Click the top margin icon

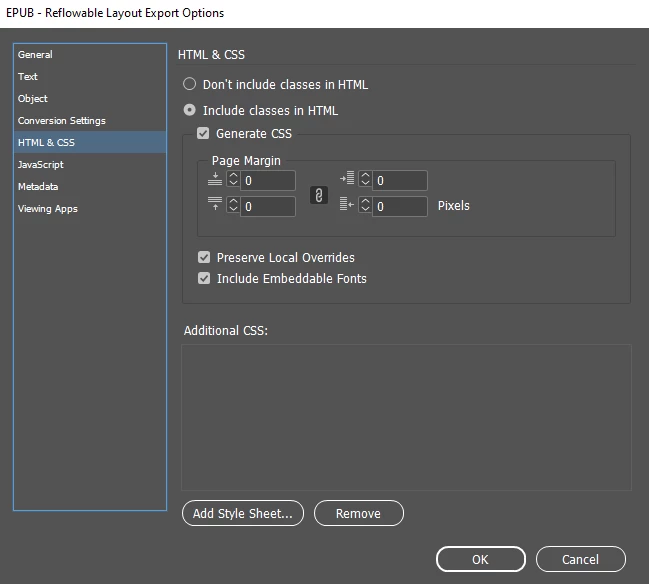[215, 179]
